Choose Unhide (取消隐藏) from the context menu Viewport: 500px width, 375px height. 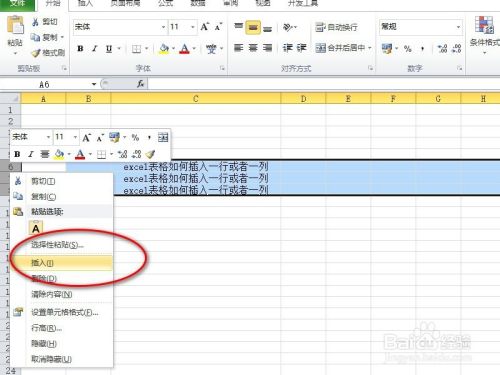coord(62,359)
